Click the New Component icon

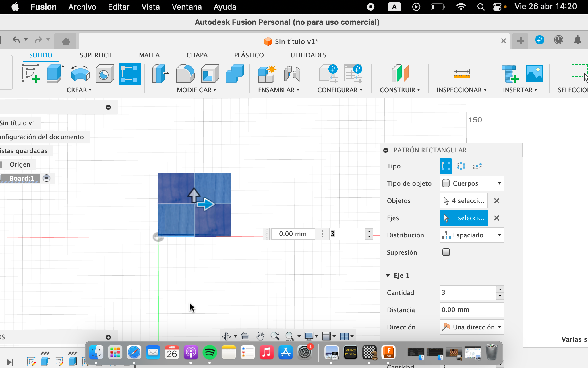(x=267, y=74)
